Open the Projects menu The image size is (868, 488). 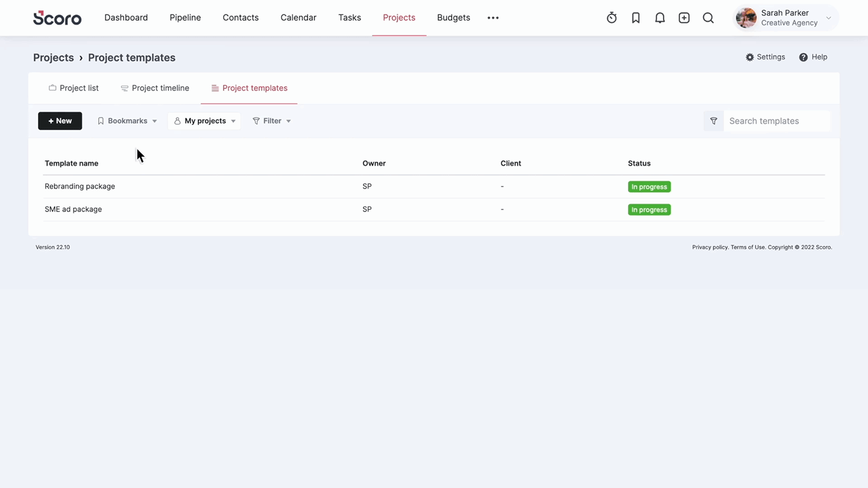coord(399,17)
